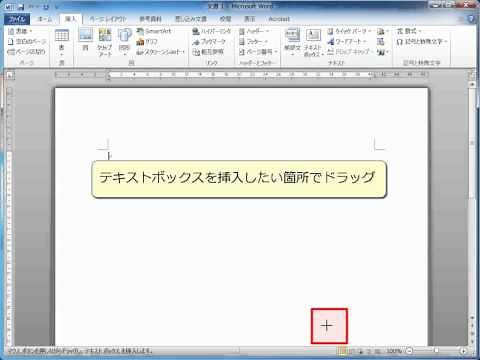The height and width of the screenshot is (360, 480).
Task: Click the dimmed Drop Cap (ドロップキャップ) button
Action: click(x=350, y=52)
